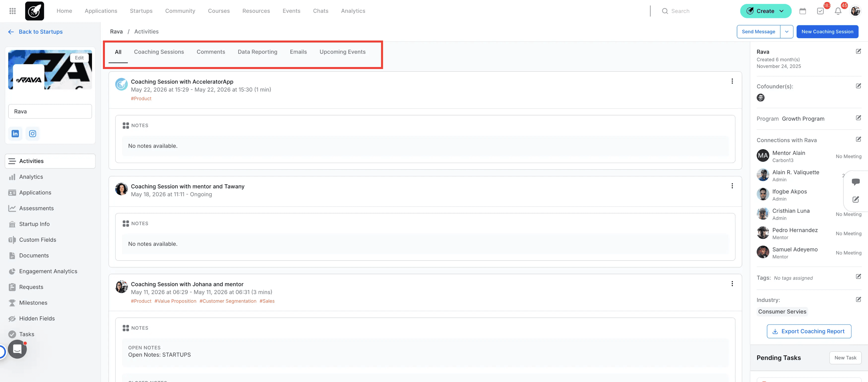Edit Connections with Rava

click(x=858, y=139)
